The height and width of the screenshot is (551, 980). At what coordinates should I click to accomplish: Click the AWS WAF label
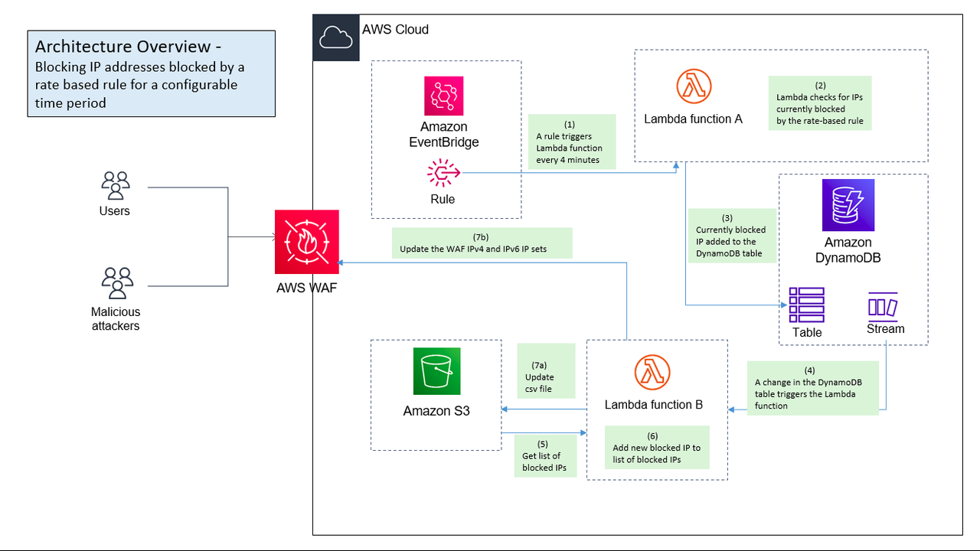306,289
